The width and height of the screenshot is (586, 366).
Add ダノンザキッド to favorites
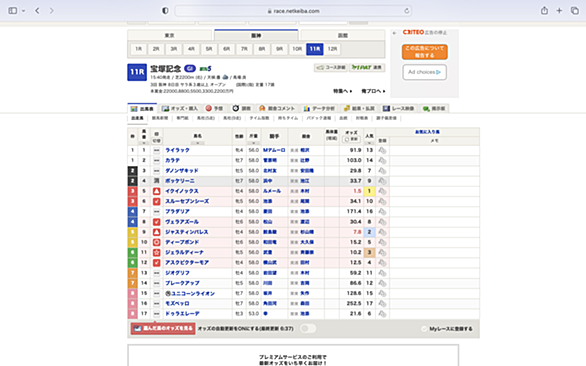382,171
